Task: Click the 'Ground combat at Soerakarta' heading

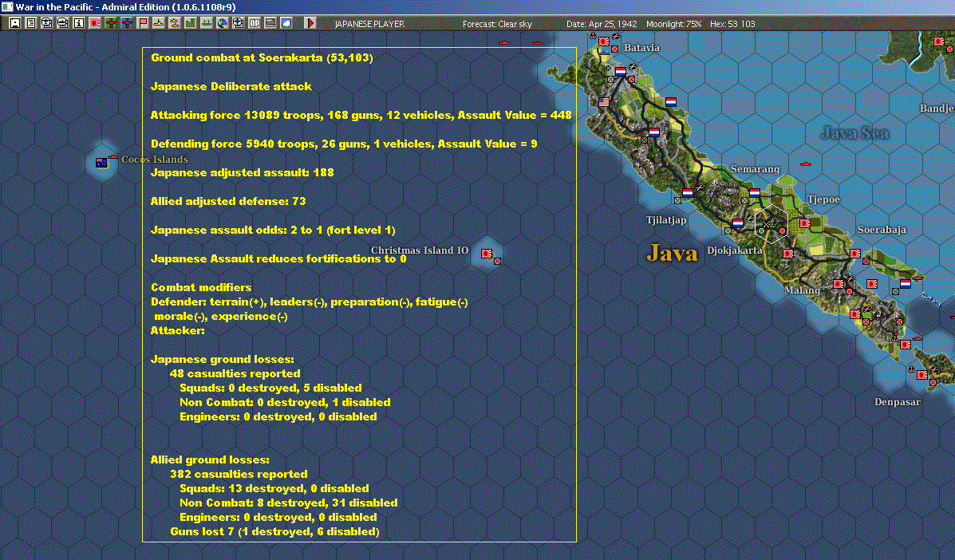Action: [262, 57]
